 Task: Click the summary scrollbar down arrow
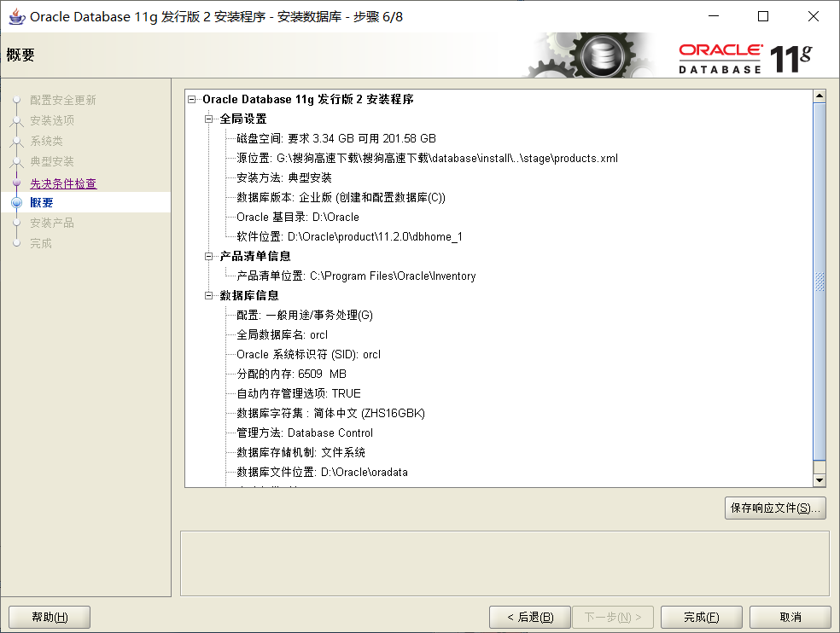pos(820,480)
